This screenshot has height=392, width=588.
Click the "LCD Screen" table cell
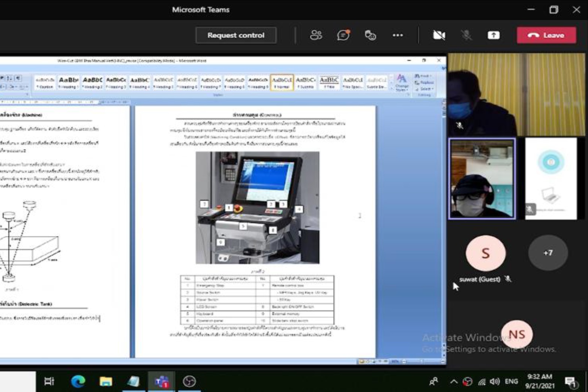coord(225,307)
